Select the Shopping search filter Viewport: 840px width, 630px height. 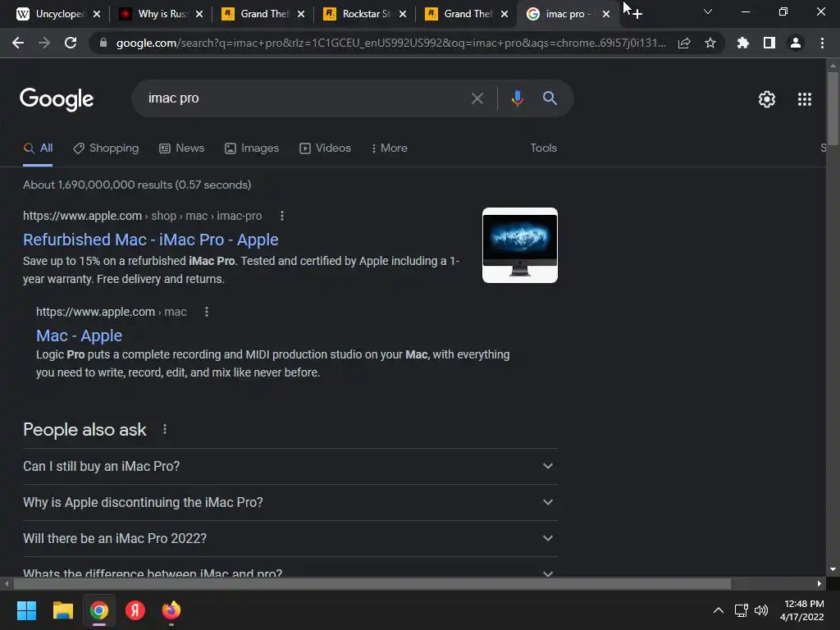pos(106,148)
